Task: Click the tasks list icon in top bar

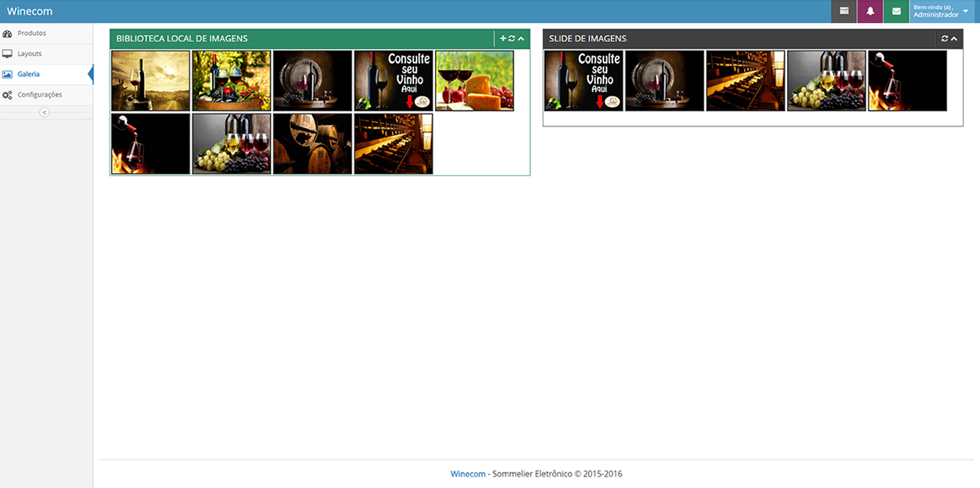Action: (x=844, y=11)
